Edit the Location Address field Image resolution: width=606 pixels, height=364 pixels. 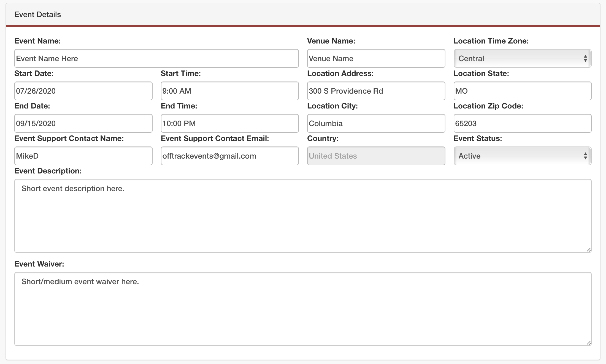(376, 91)
